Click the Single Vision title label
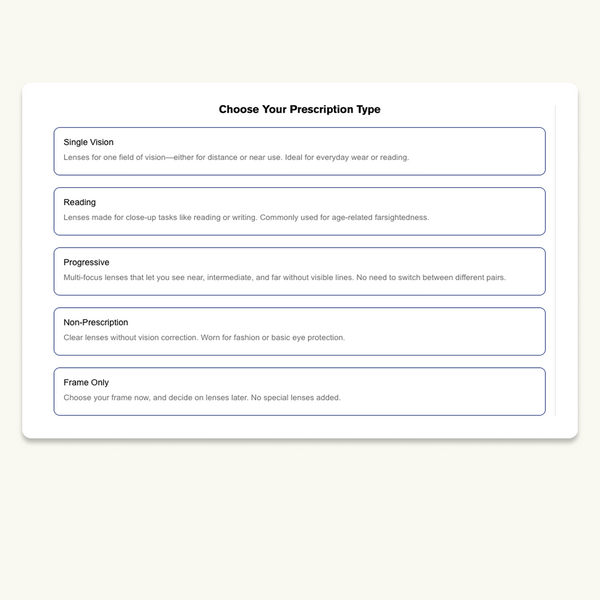 pos(88,143)
